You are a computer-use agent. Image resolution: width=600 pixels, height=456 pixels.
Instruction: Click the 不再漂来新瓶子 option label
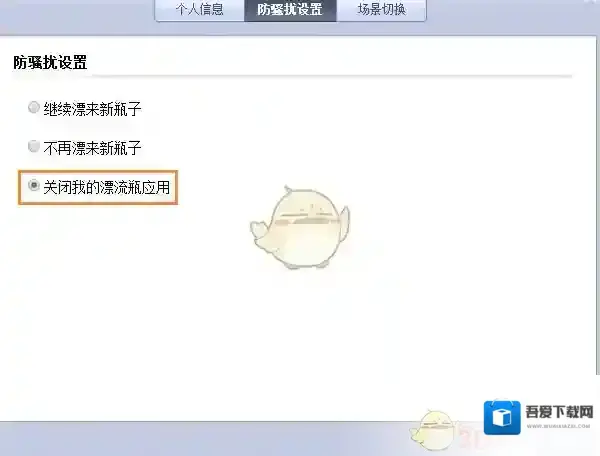click(x=92, y=148)
